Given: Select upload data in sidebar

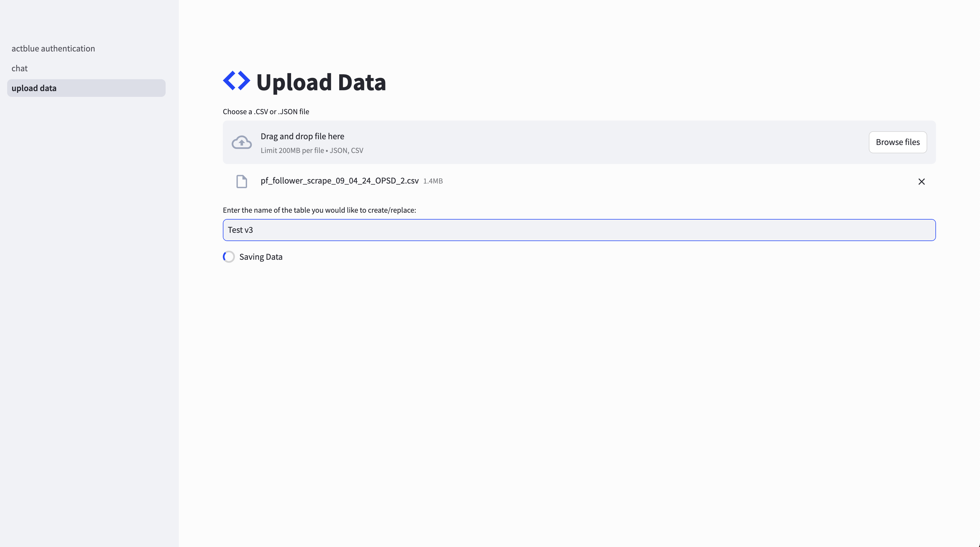Looking at the screenshot, I should click(x=86, y=88).
